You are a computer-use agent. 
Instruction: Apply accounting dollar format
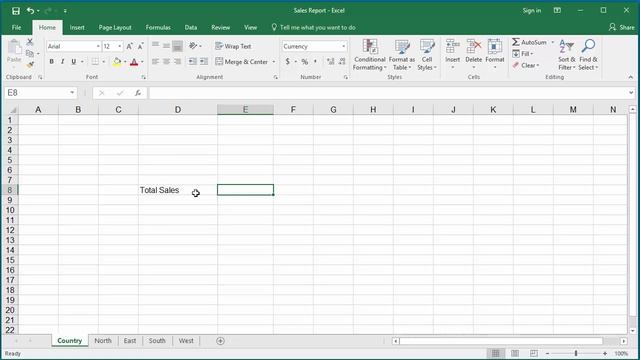point(288,62)
